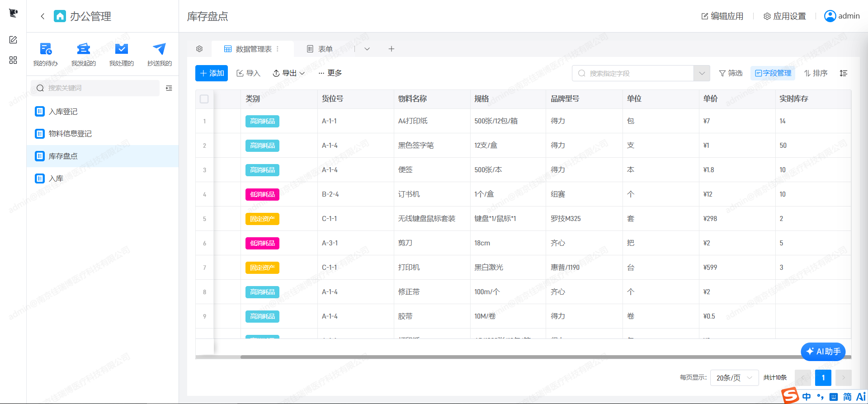Click the horizontal table scrollbar
The image size is (868, 404).
click(546, 357)
